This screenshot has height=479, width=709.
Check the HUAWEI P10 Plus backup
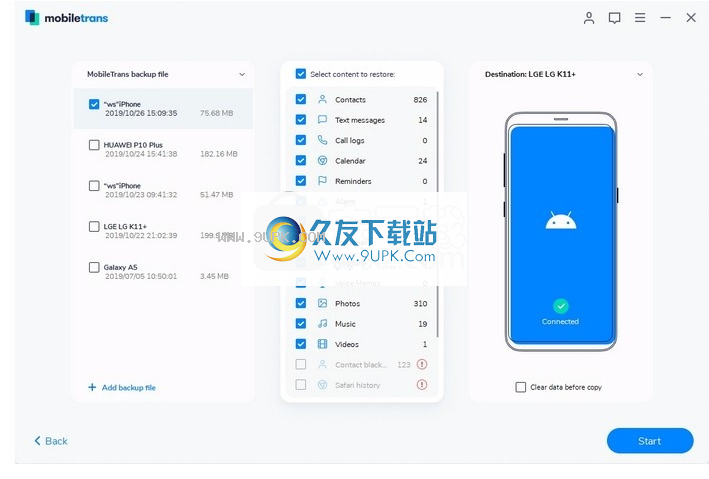(x=94, y=145)
